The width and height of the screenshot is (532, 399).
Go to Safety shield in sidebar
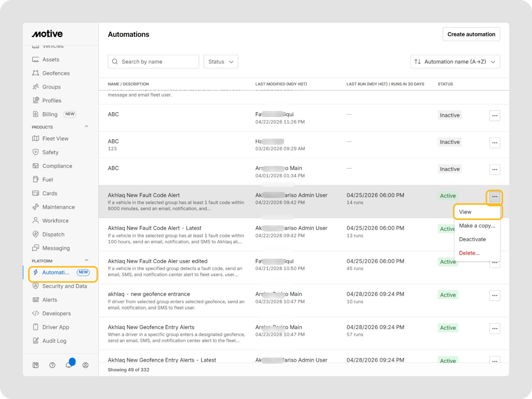(x=50, y=152)
